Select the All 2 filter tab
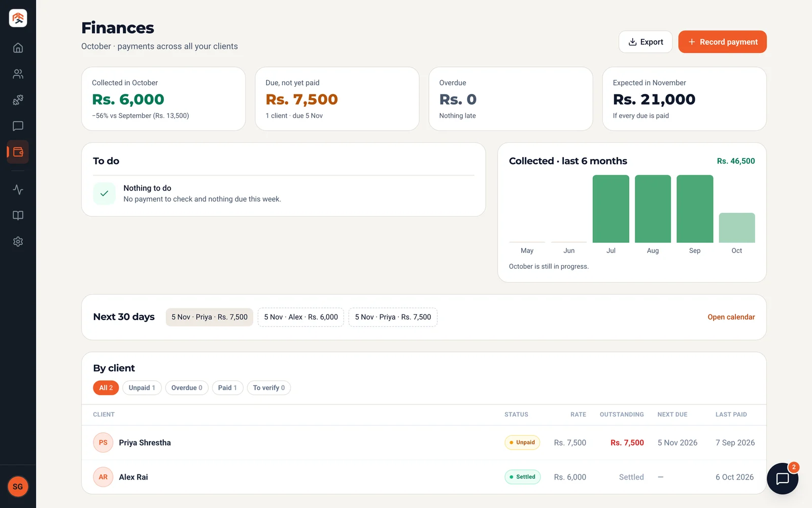 tap(106, 388)
